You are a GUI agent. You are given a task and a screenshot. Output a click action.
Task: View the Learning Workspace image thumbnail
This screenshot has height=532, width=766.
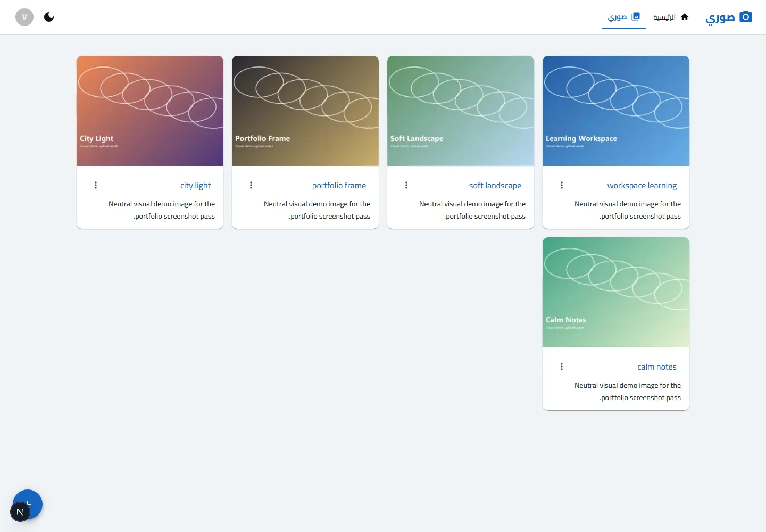[616, 111]
